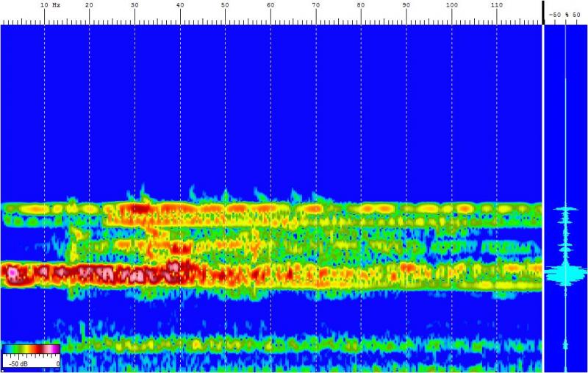This screenshot has width=588, height=373.
Task: Click the 20 frequency axis label
Action: [x=89, y=5]
